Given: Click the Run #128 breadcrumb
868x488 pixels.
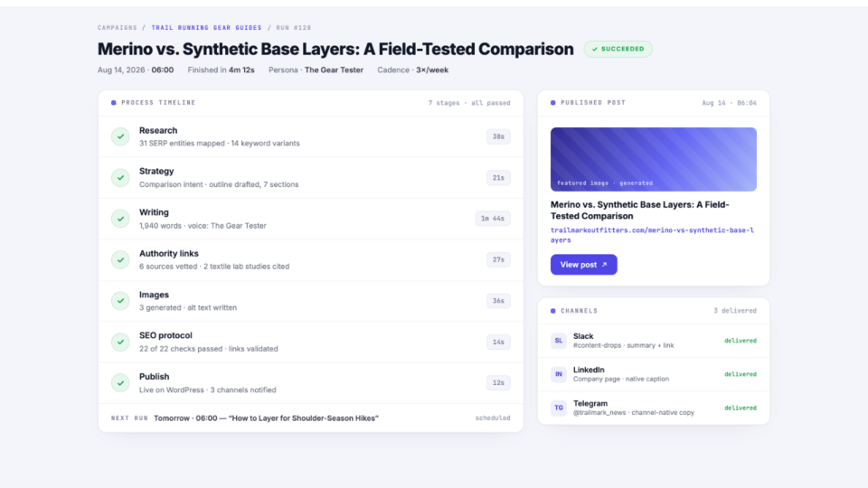Looking at the screenshot, I should 293,28.
